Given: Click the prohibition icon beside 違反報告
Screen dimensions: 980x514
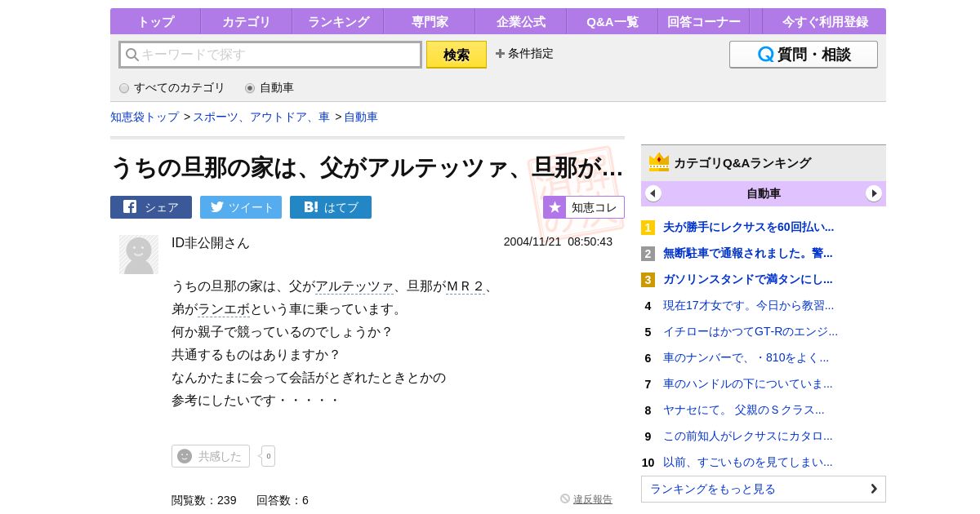Looking at the screenshot, I should (x=565, y=498).
